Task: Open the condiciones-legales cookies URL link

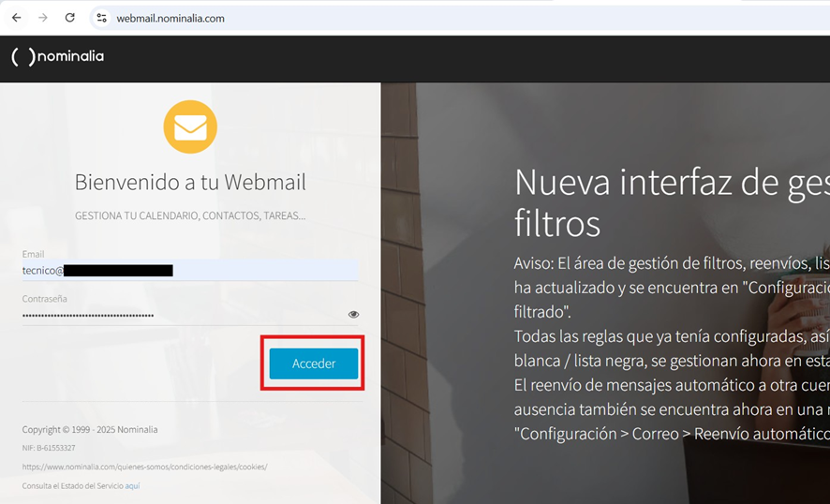Action: (x=144, y=467)
